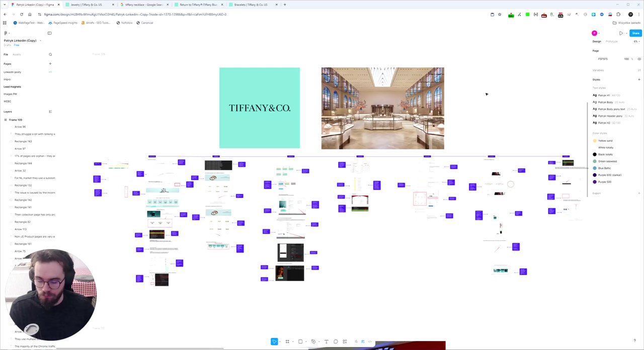Switch to the Prototype tab
The height and width of the screenshot is (350, 644).
coord(612,41)
